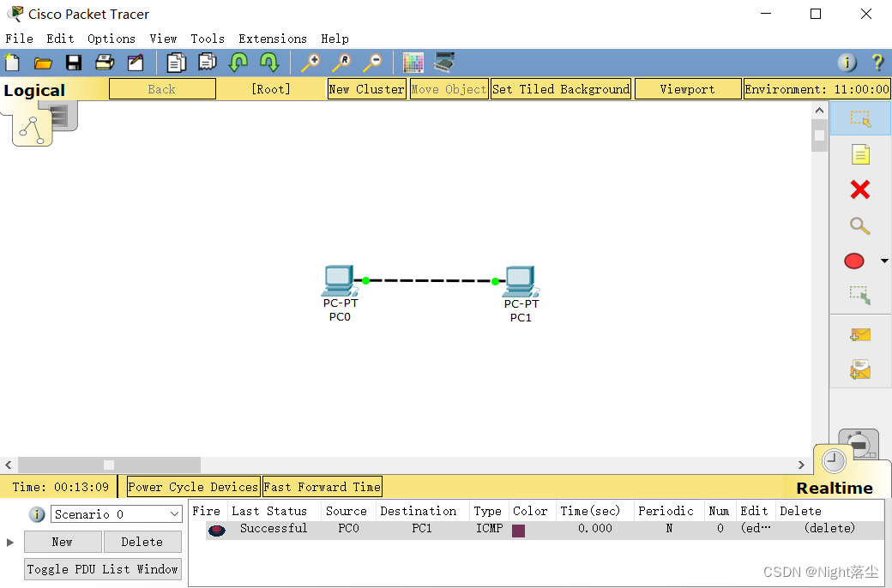Viewport: 892px width, 588px height.
Task: Open the View menu
Action: (x=163, y=39)
